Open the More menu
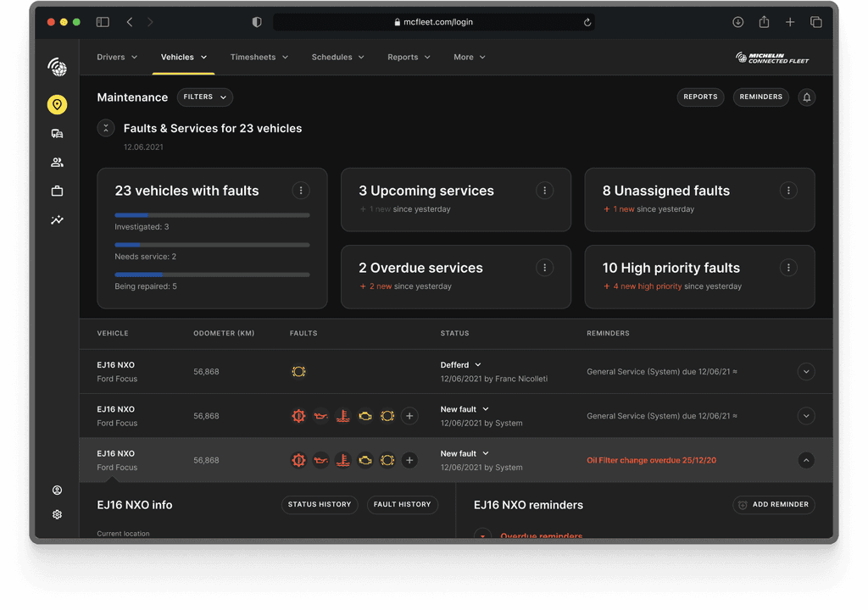Viewport: 868px width, 610px height. tap(470, 57)
